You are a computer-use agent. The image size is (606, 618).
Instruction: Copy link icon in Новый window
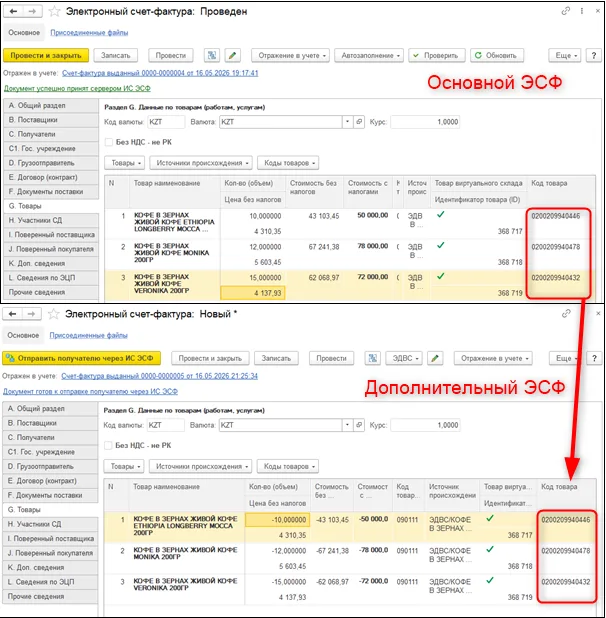pyautogui.click(x=566, y=314)
